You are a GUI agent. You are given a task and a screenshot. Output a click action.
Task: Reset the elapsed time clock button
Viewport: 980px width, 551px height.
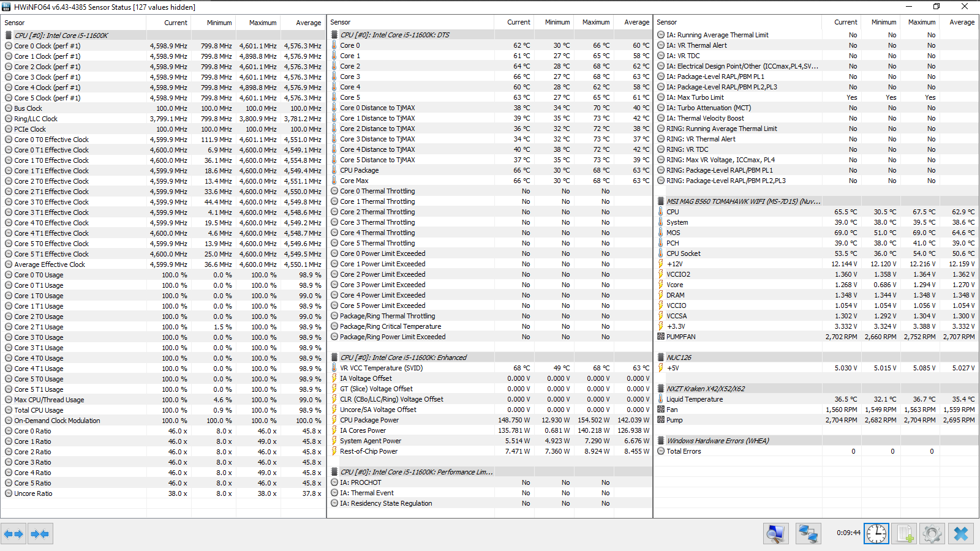(x=876, y=534)
